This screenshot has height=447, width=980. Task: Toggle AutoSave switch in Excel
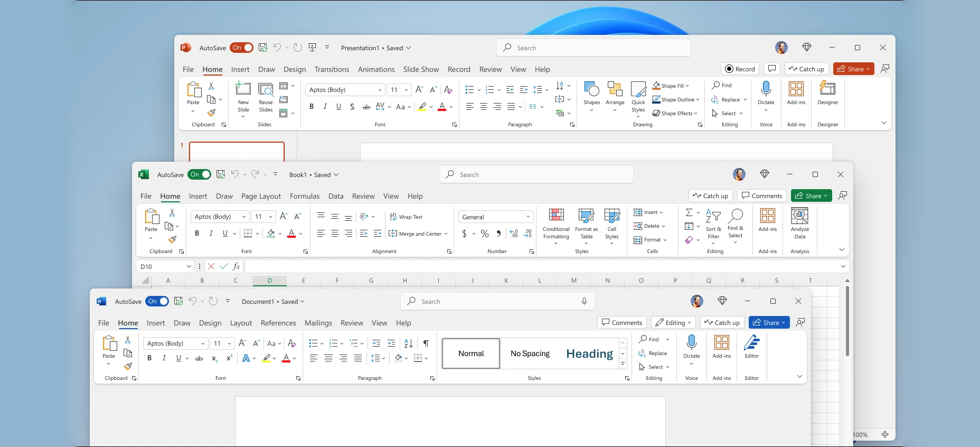199,174
